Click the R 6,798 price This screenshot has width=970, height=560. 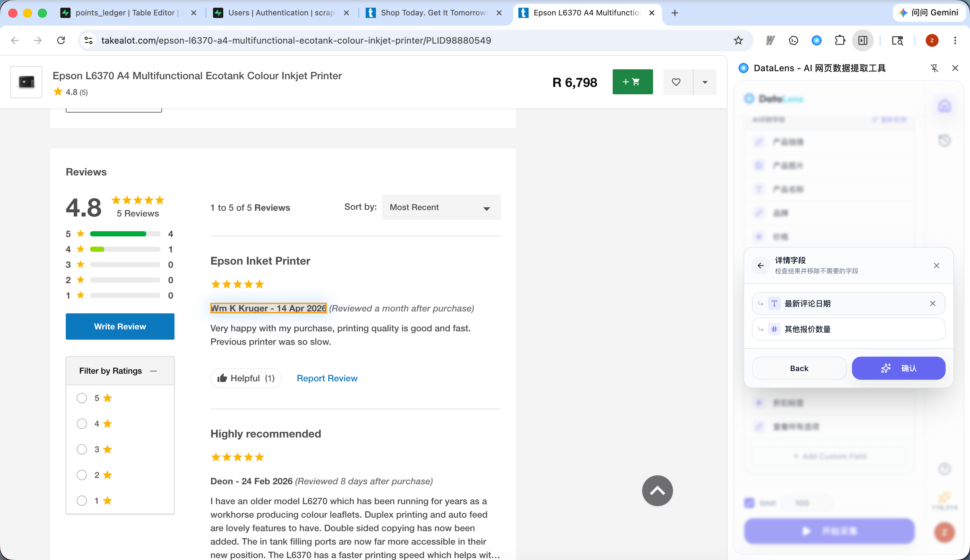[574, 82]
